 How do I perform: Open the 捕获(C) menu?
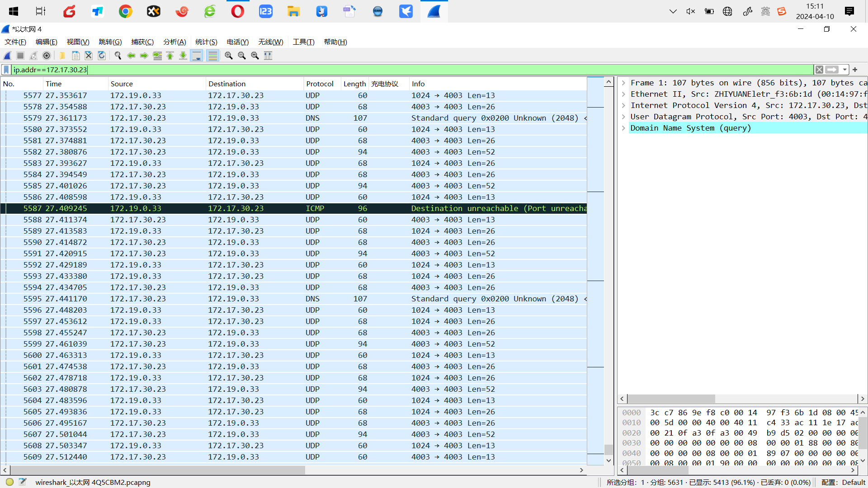[x=142, y=42]
